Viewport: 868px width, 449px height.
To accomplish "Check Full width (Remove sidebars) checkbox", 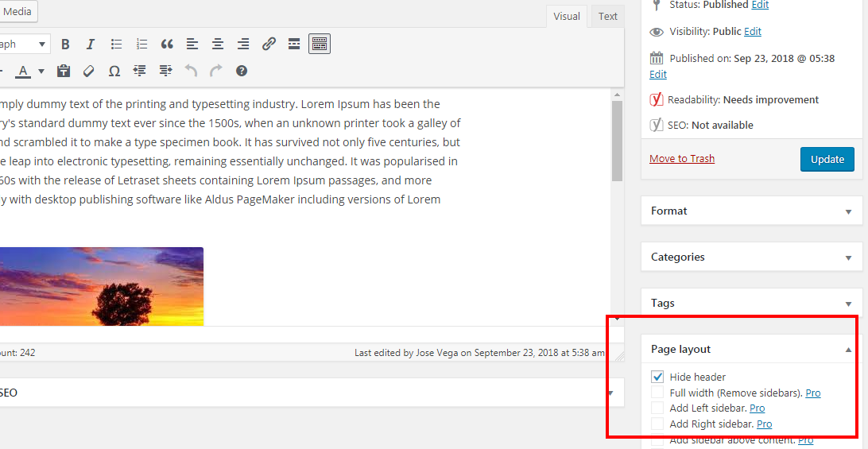I will (657, 393).
